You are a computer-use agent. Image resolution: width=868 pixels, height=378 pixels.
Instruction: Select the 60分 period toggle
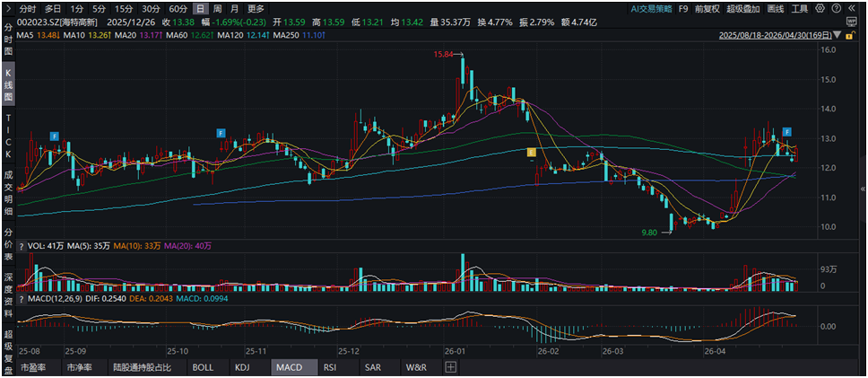click(178, 9)
